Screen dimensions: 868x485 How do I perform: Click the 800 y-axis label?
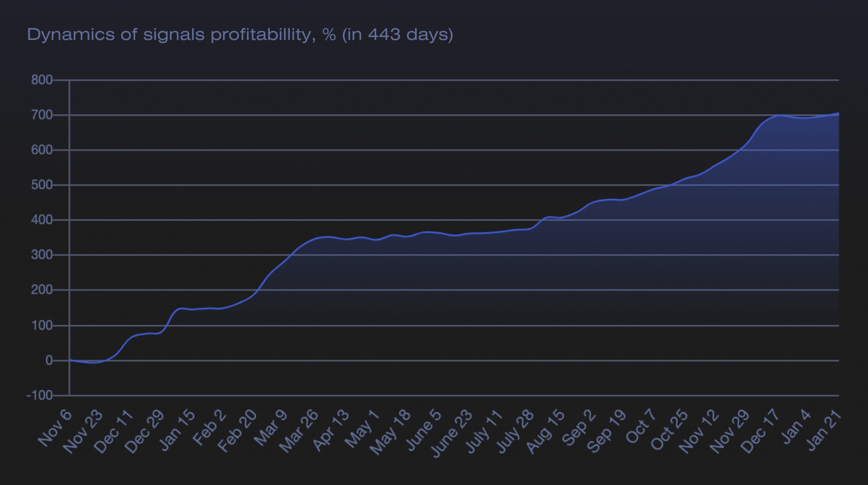click(42, 80)
